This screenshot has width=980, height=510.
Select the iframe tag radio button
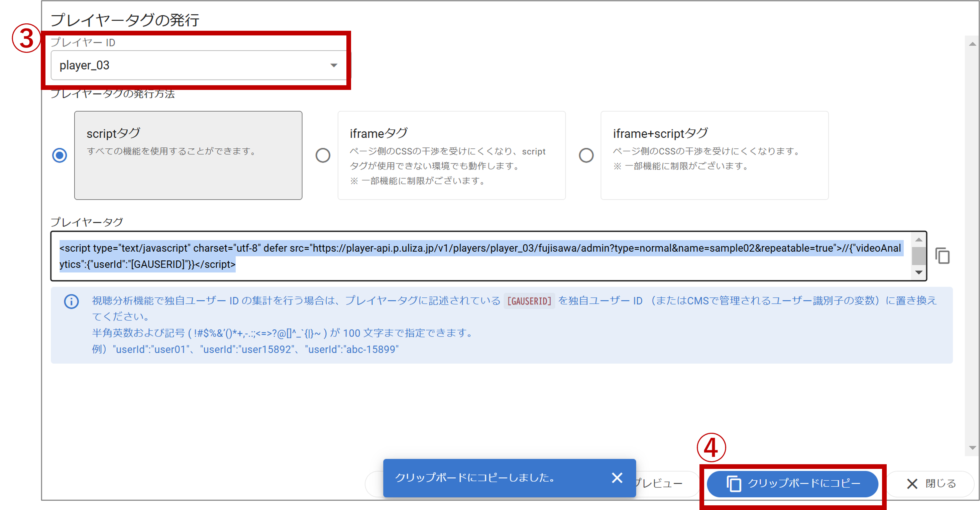pos(323,155)
